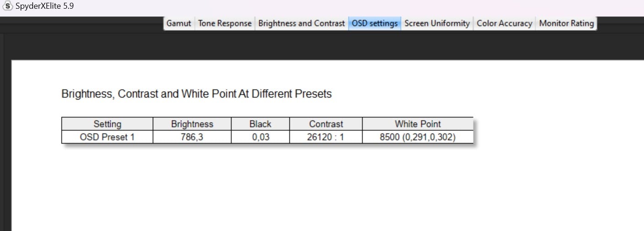
Task: Click the 8500 white point value cell
Action: [x=418, y=137]
